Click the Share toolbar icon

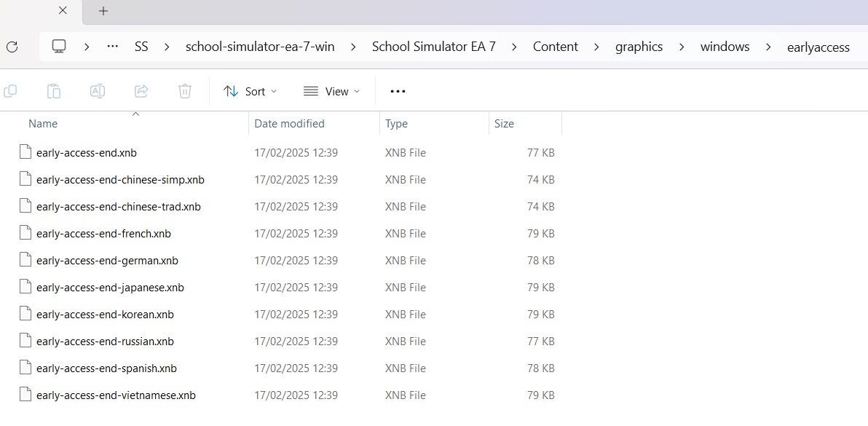click(141, 91)
